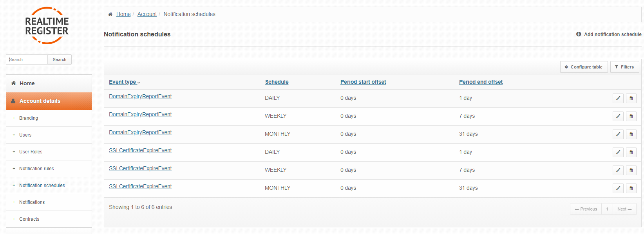Click the plus icon beside Add notification schedule
This screenshot has height=234, width=644.
[578, 34]
